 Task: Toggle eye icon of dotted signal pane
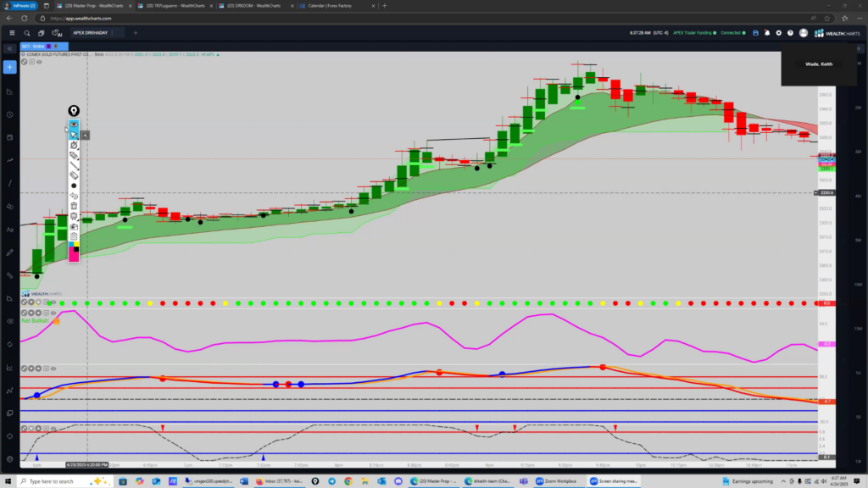tap(53, 302)
